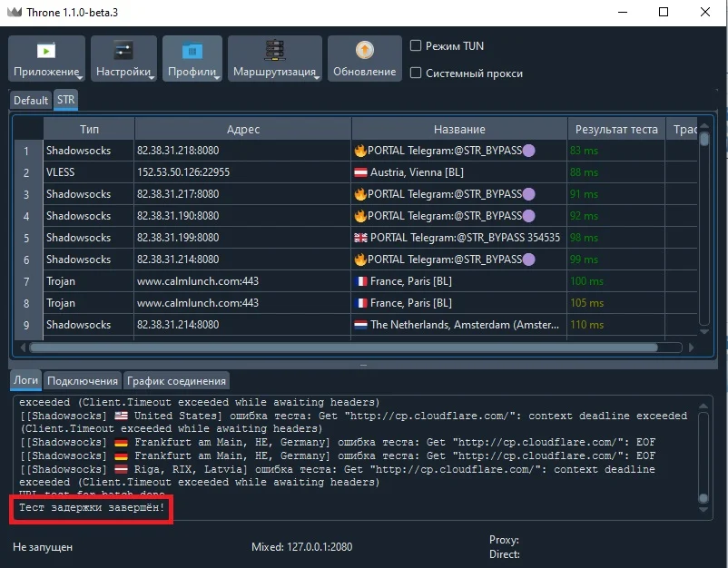
Task: Select address 82.38.31.218:8080
Action: (178, 151)
